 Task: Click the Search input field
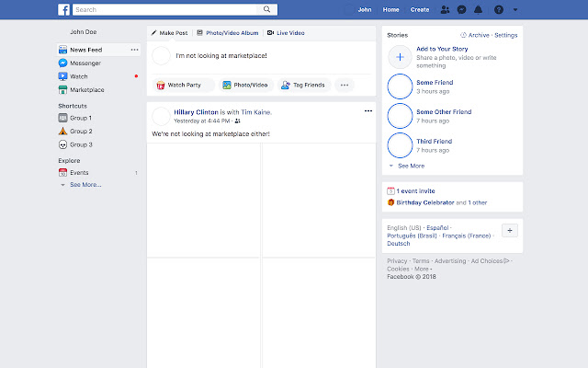[x=165, y=9]
